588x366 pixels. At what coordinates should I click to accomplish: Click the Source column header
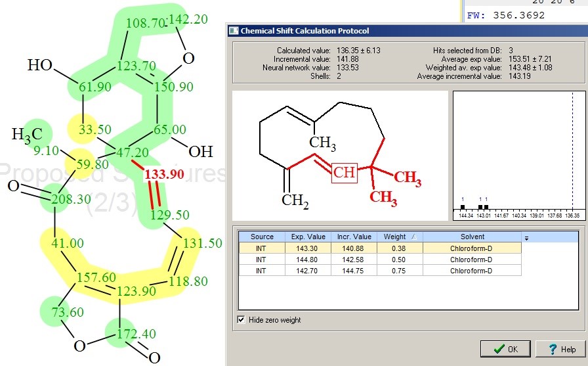(x=262, y=237)
